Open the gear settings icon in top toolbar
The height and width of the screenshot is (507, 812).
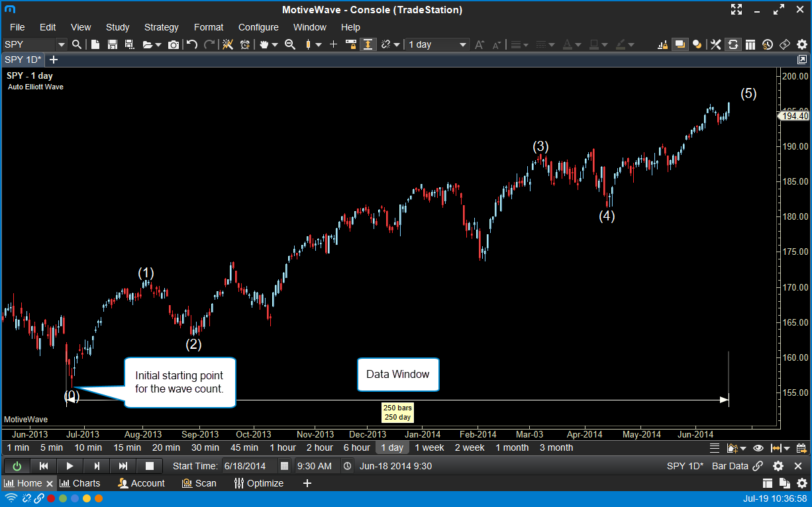(802, 44)
